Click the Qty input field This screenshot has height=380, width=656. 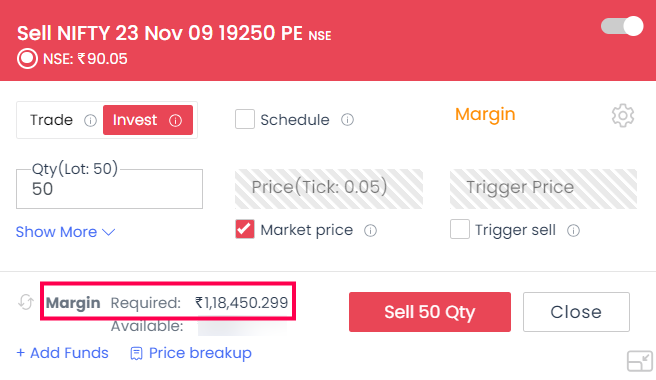(109, 189)
